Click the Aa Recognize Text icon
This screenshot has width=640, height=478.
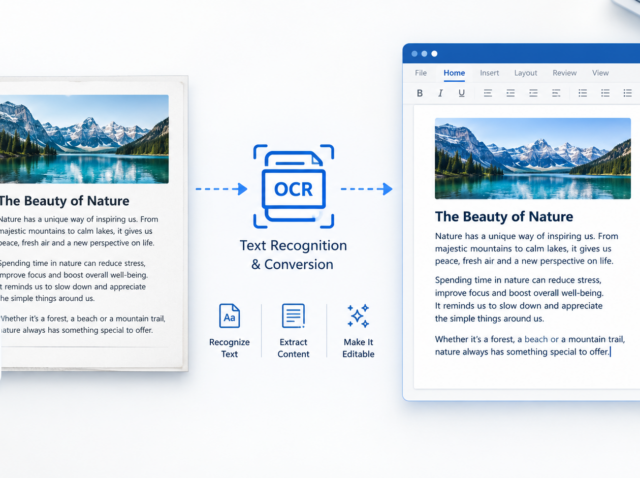229,316
